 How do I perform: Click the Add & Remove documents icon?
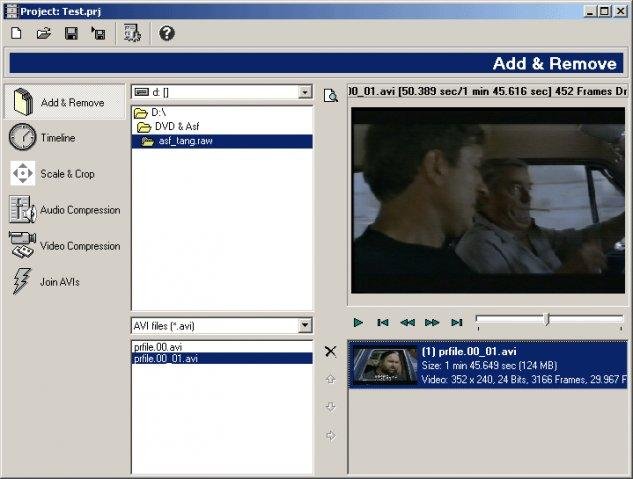point(23,102)
